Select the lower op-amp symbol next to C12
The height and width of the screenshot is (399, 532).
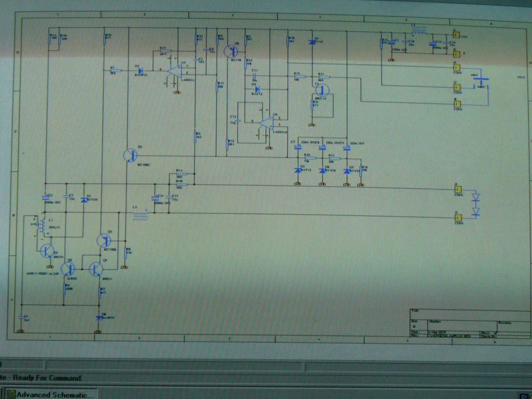(x=266, y=123)
